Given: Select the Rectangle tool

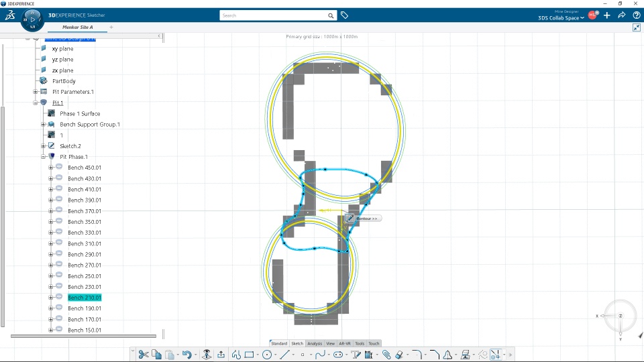Looking at the screenshot, I should [x=249, y=355].
